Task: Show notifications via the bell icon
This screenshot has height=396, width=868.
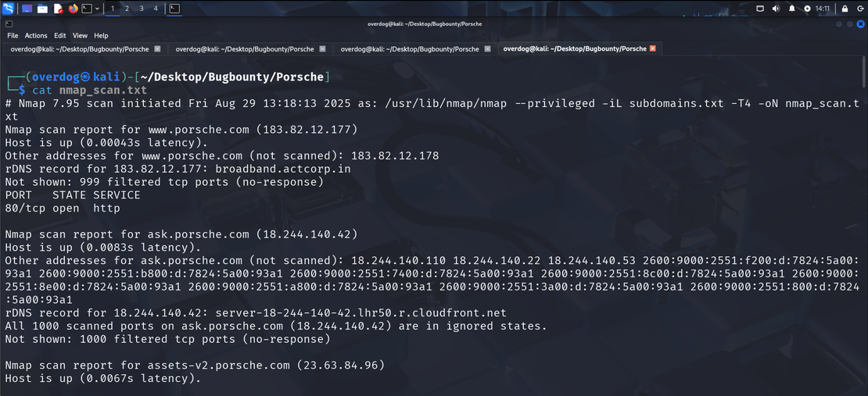Action: (791, 9)
